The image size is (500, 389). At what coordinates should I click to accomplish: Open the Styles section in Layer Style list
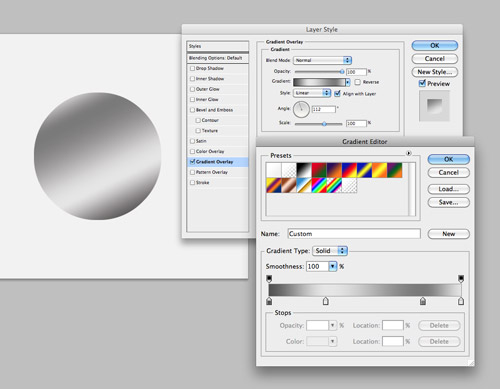(218, 46)
